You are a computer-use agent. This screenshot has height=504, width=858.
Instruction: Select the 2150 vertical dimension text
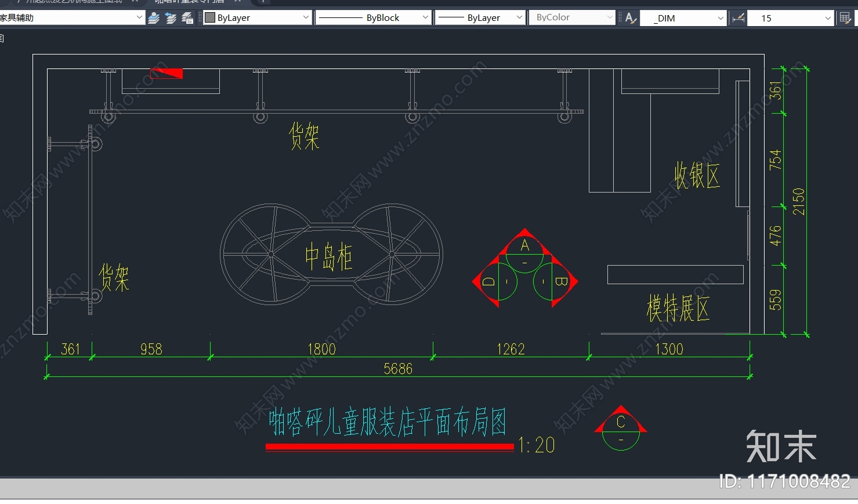pyautogui.click(x=799, y=201)
